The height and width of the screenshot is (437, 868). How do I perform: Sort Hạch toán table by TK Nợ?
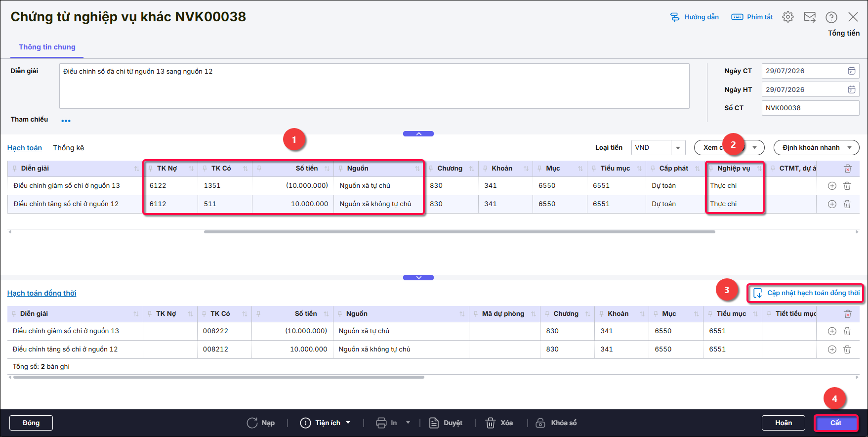pos(191,169)
